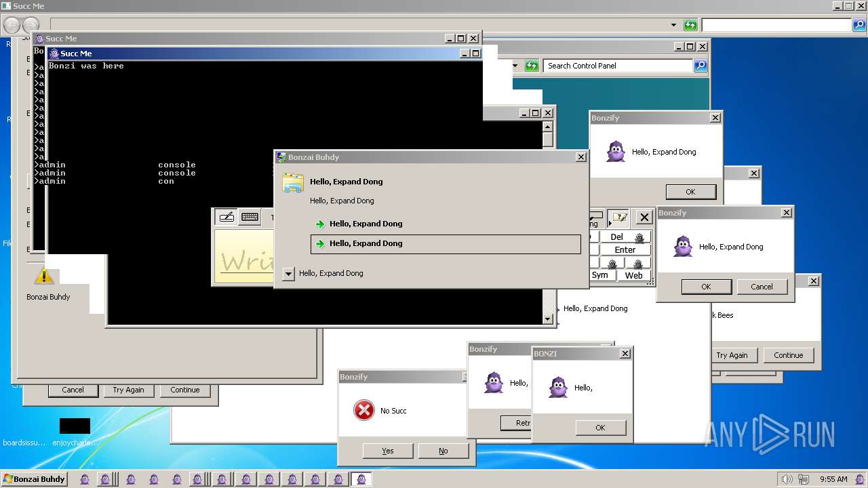Click Cancel button in lower-left Succ Me dialog
Screen dimensions: 868x488
73,390
